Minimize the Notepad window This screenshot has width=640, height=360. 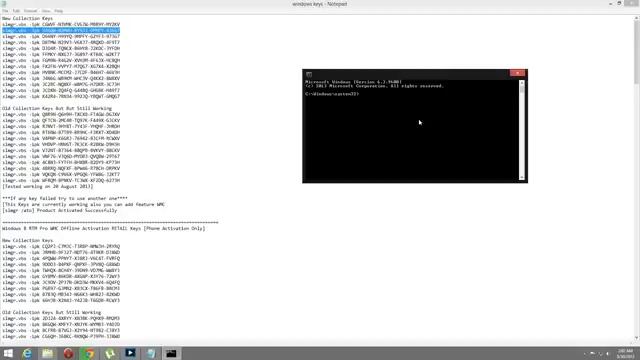(610, 4)
